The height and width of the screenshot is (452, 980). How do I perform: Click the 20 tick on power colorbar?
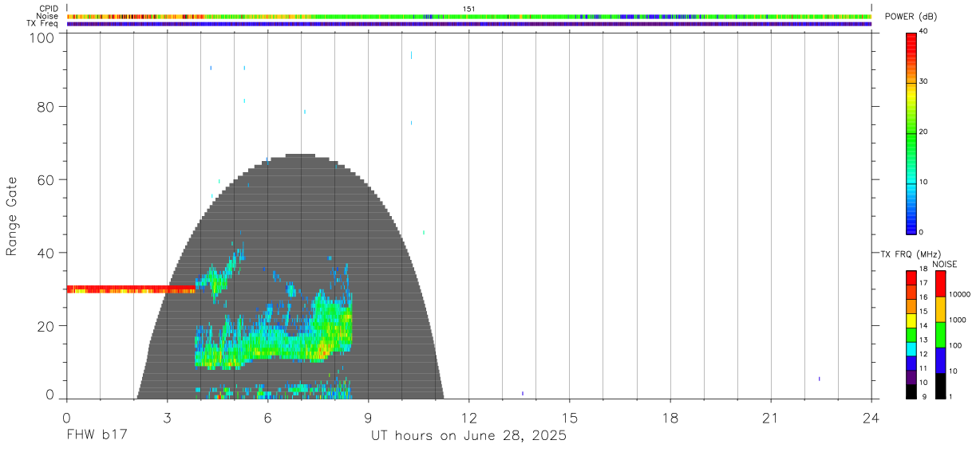[923, 132]
